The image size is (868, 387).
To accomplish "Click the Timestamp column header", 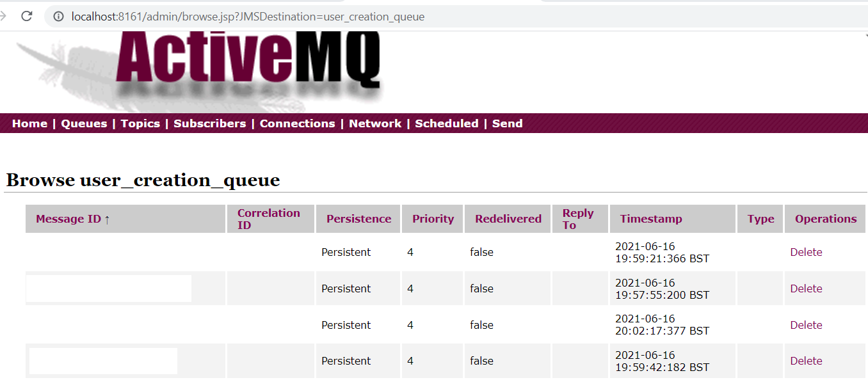I will (x=650, y=219).
